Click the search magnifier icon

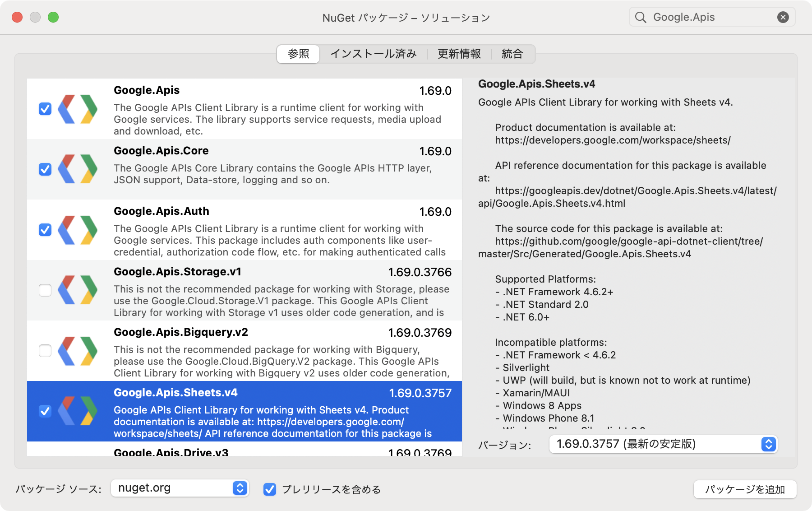coord(641,17)
